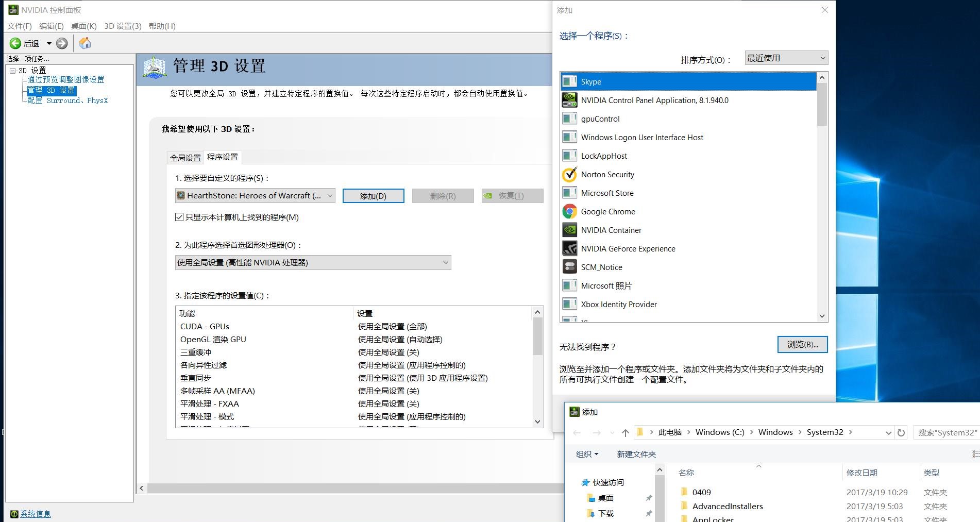Choose the Microsoft 照片 icon
Image resolution: width=980 pixels, height=522 pixels.
569,285
